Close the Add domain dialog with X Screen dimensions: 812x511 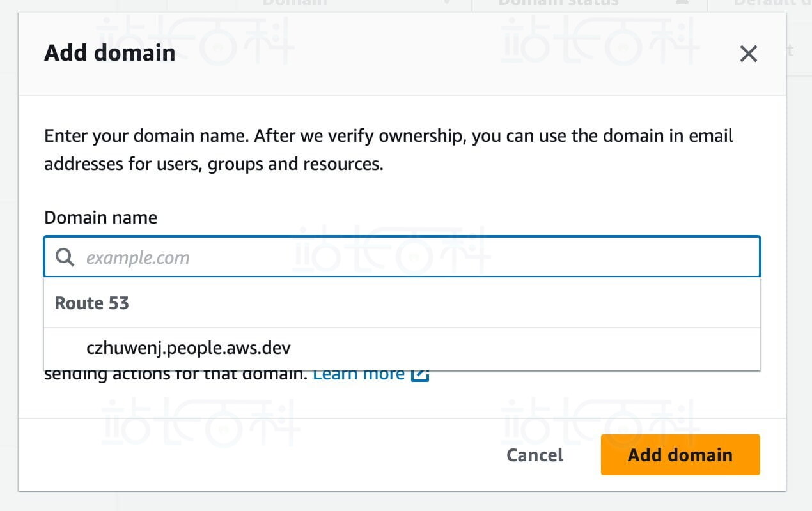[748, 54]
